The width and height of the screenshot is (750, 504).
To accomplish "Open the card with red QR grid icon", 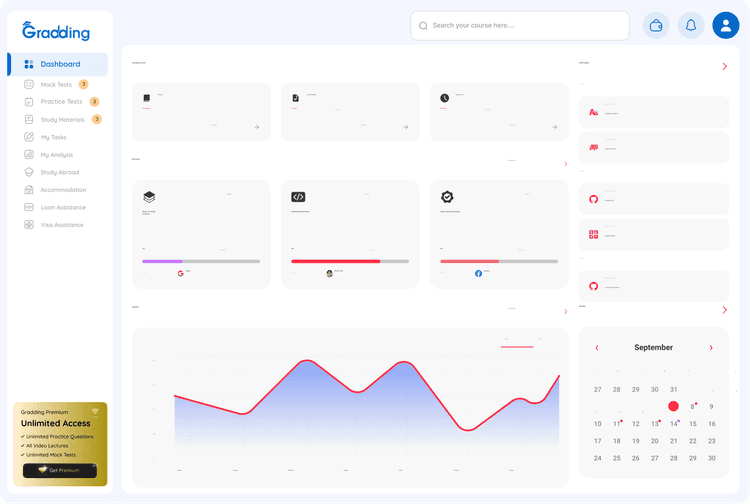I will click(x=653, y=234).
